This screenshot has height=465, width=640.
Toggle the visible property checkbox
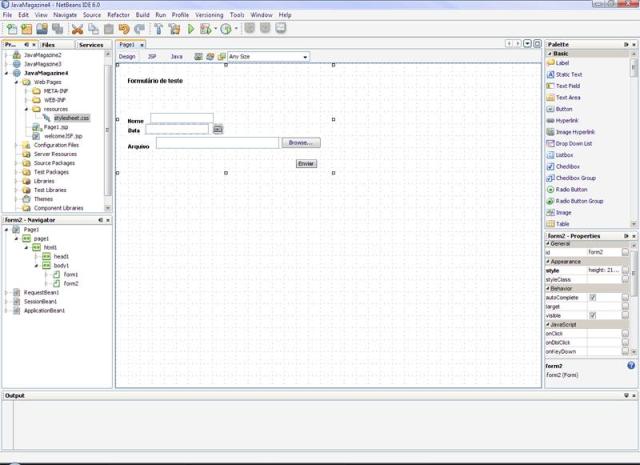click(x=593, y=315)
